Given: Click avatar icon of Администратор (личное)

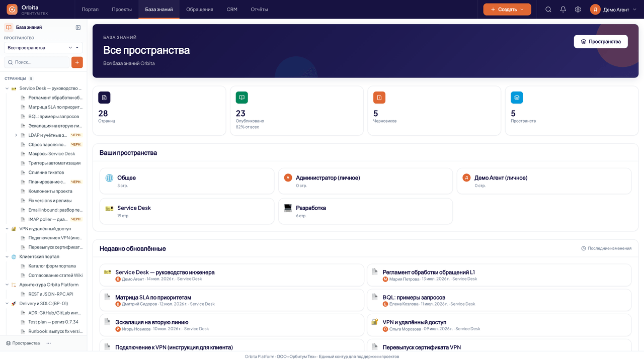Looking at the screenshot, I should pos(288,177).
